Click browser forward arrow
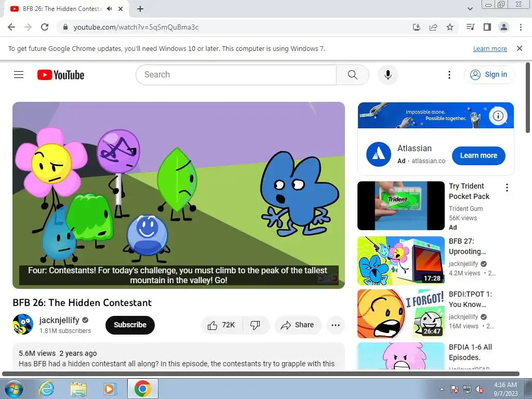 coord(28,27)
